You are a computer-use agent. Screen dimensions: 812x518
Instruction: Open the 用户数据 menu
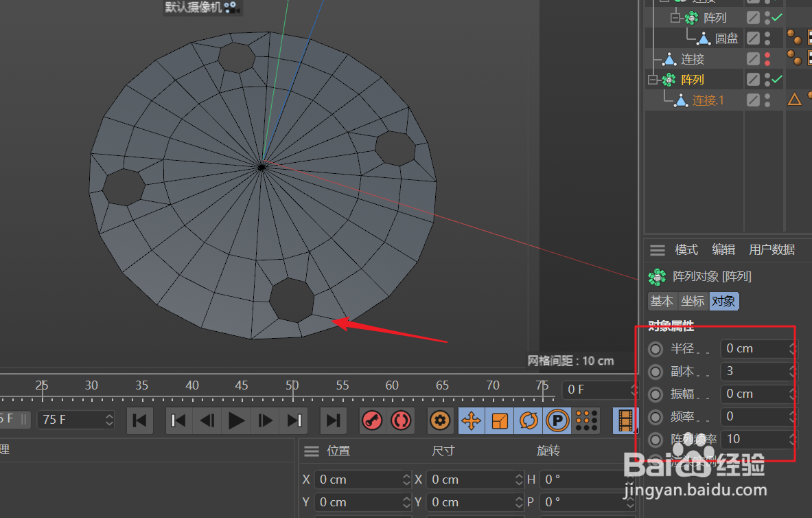tap(772, 250)
